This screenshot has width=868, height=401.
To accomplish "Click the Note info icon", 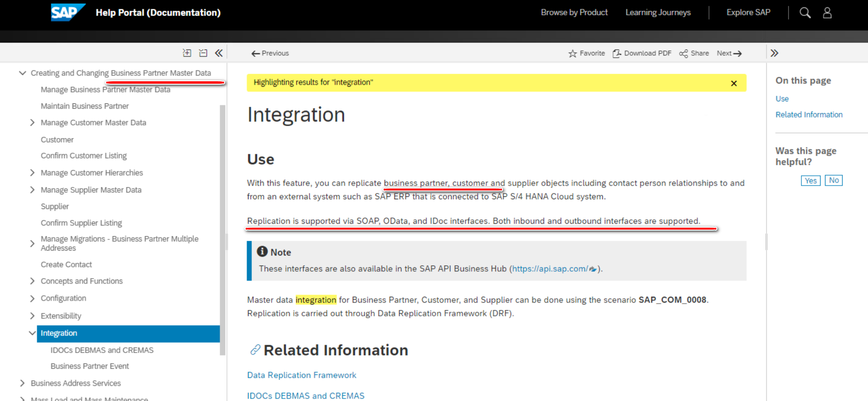I will [262, 252].
